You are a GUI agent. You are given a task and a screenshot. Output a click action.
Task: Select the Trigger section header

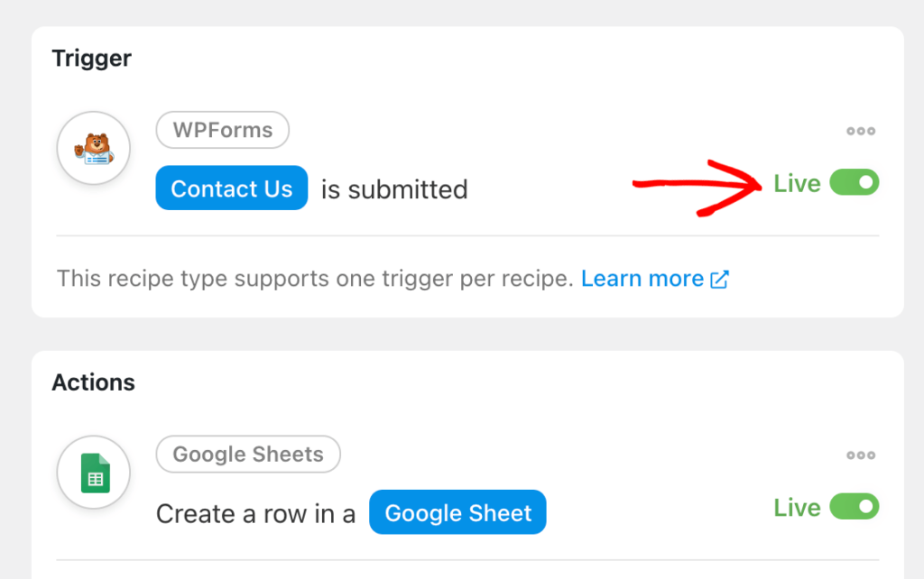click(x=90, y=58)
